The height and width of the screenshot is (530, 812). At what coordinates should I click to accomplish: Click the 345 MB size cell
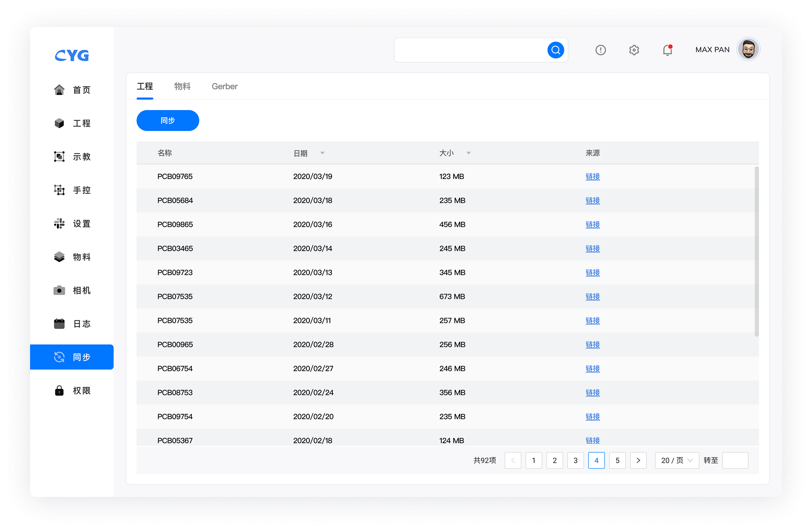(452, 273)
